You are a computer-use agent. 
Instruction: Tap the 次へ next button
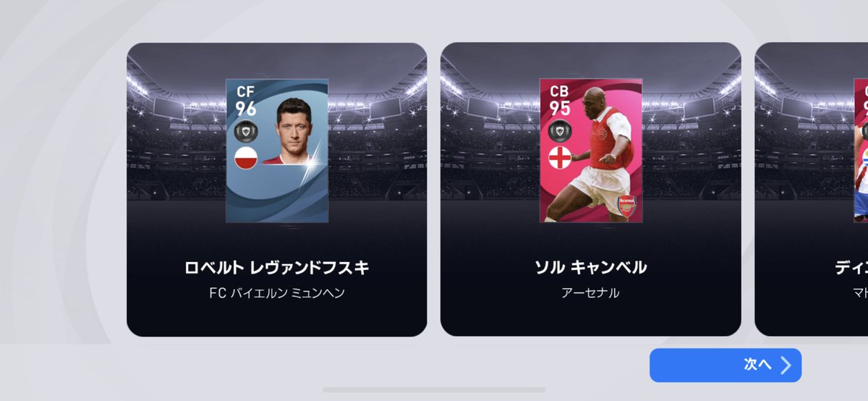click(726, 365)
